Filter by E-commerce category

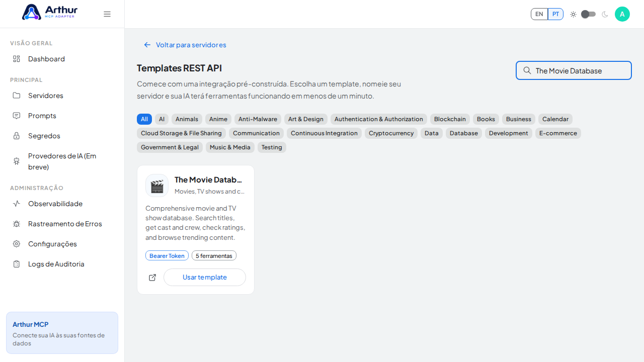pyautogui.click(x=558, y=133)
